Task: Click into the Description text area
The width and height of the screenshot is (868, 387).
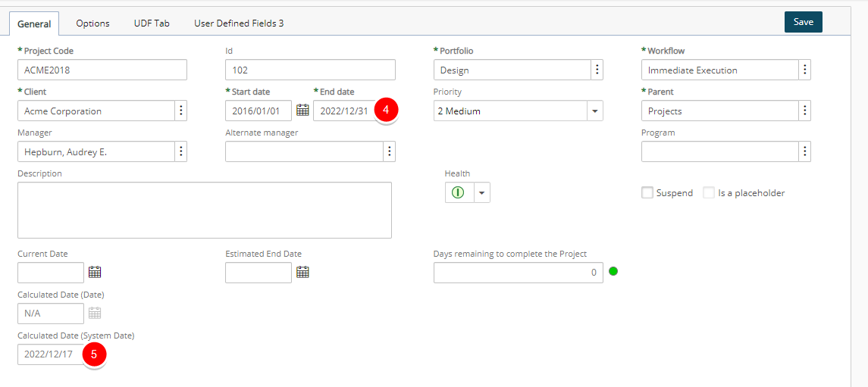Action: tap(205, 210)
